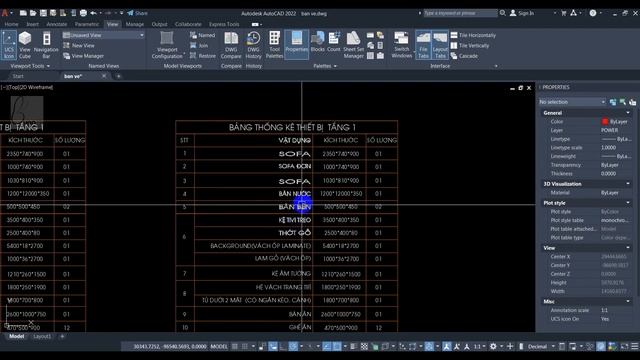Switch to the Model tab
Viewport: 640px width, 360px height.
coord(16,336)
